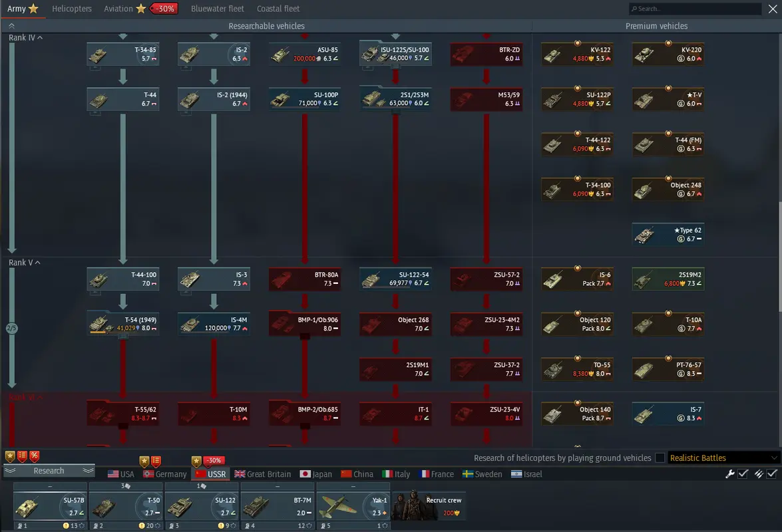This screenshot has height=532, width=782.
Task: Open the Bluewater fleet tab
Action: (x=217, y=9)
